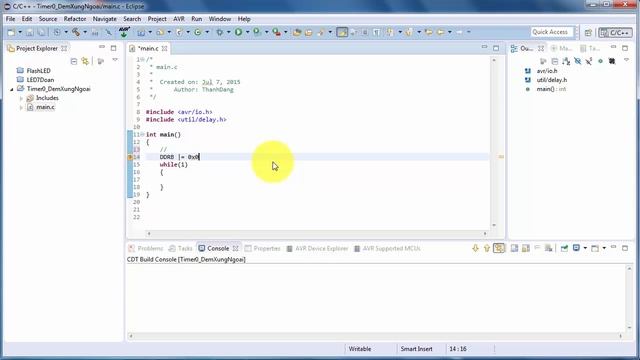Select avr/io.h in the Outline
Image resolution: width=640 pixels, height=360 pixels.
pos(547,71)
